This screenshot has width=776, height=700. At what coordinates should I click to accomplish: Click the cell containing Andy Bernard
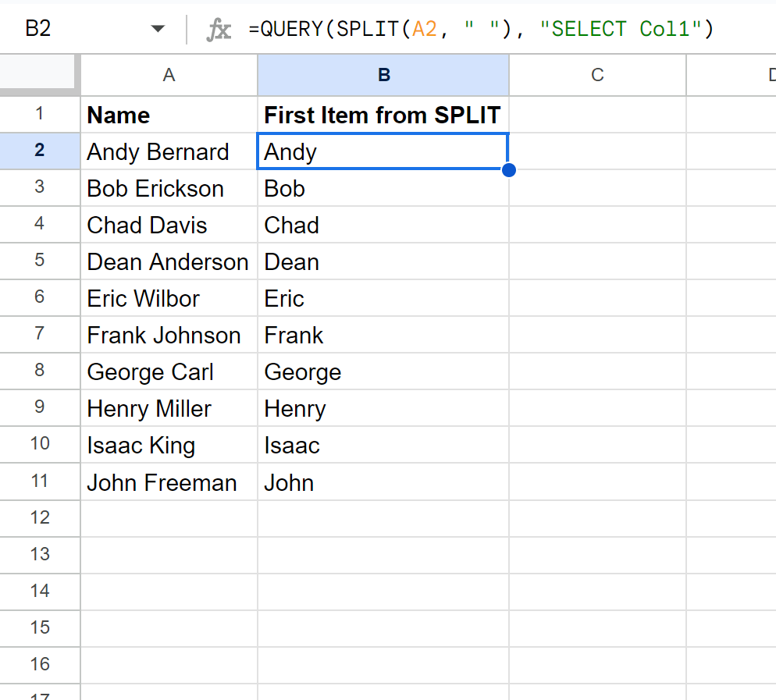169,151
